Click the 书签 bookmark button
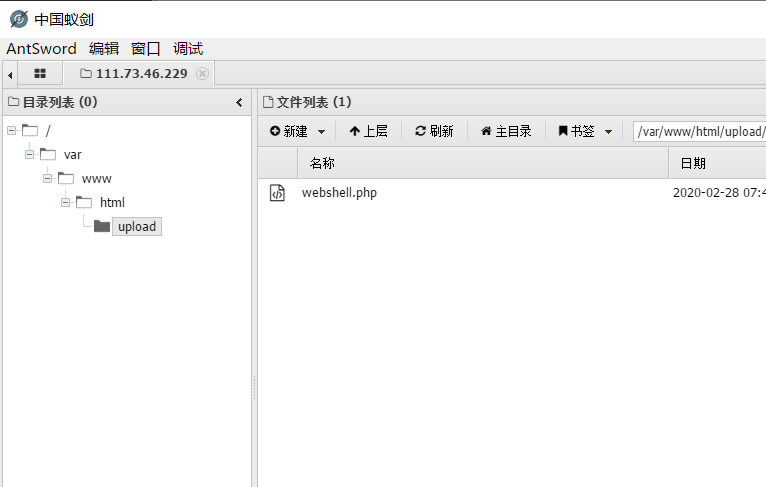Viewport: 766px width, 487px height. coord(576,131)
